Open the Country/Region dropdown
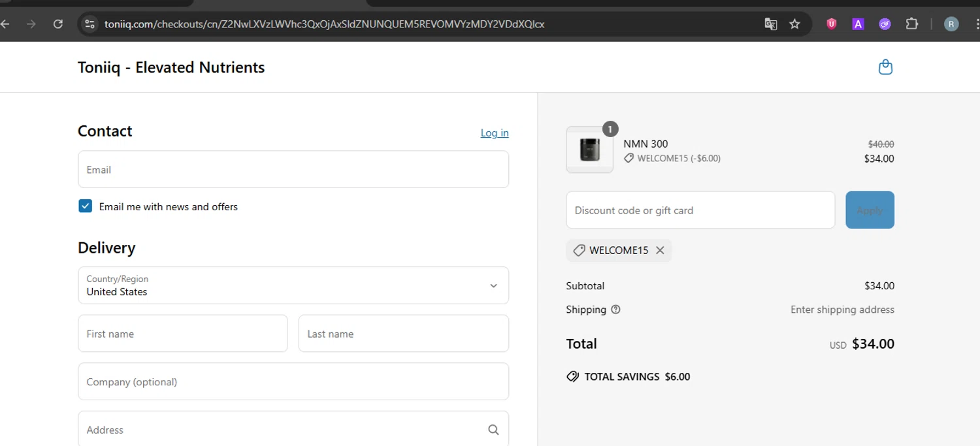 (x=293, y=285)
